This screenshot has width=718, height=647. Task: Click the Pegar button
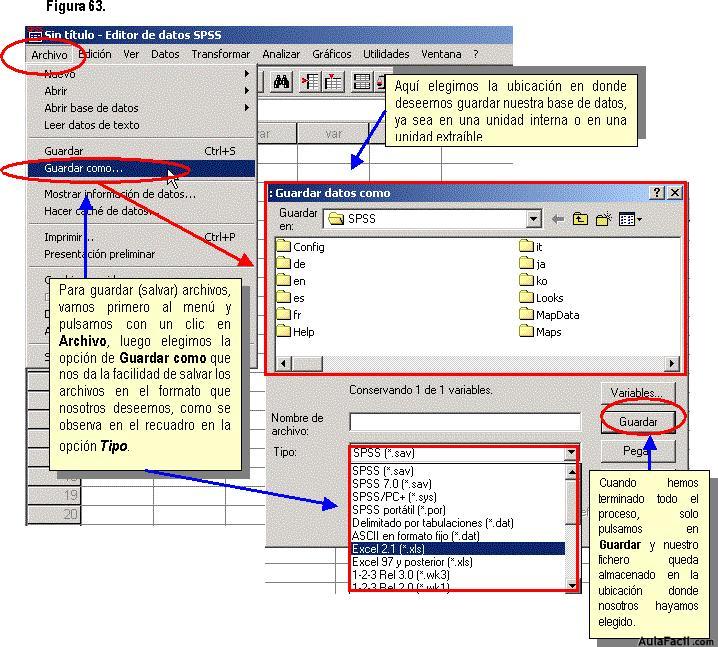(638, 451)
